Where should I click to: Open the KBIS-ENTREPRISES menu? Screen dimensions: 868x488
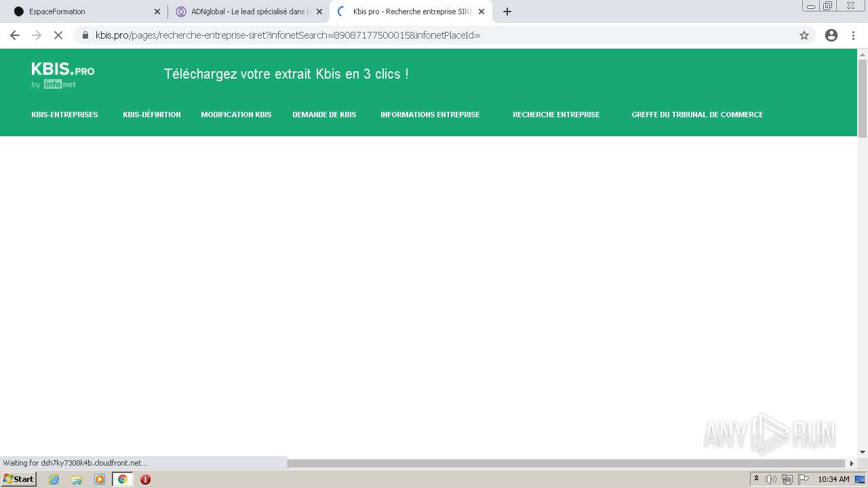(x=64, y=115)
